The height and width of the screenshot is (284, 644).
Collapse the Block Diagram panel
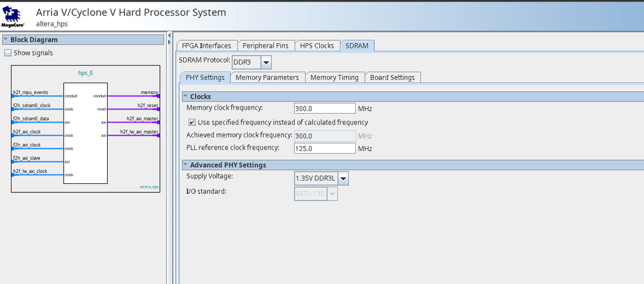click(6, 39)
